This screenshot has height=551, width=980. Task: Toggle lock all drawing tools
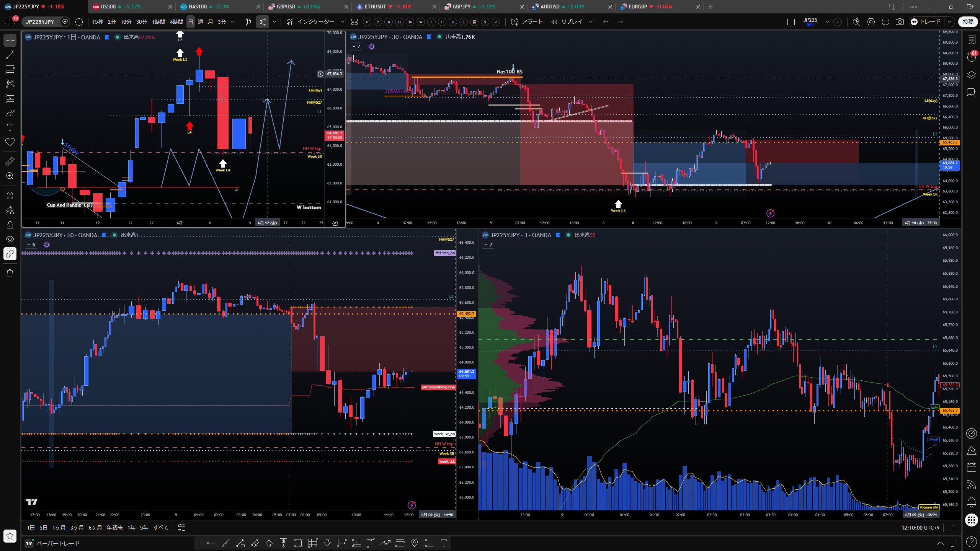(x=10, y=225)
